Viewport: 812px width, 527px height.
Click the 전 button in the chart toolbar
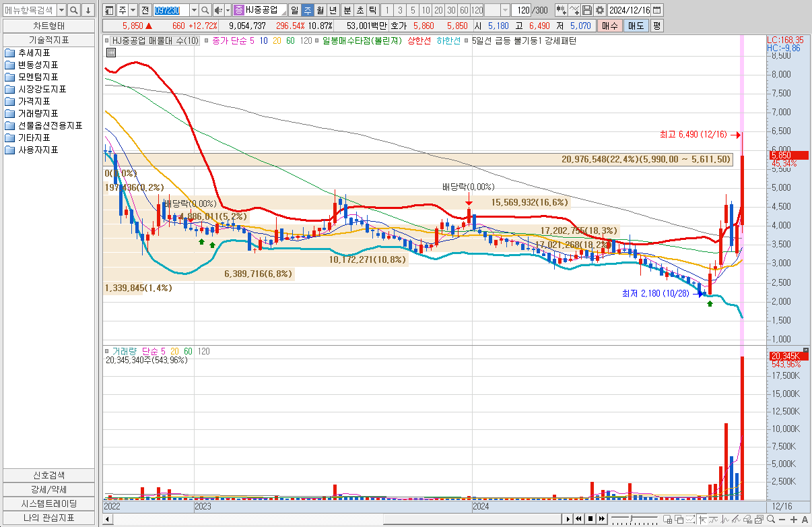145,10
